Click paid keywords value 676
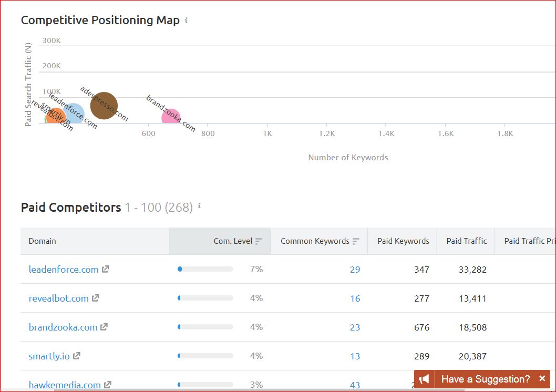This screenshot has width=556, height=392. point(421,327)
